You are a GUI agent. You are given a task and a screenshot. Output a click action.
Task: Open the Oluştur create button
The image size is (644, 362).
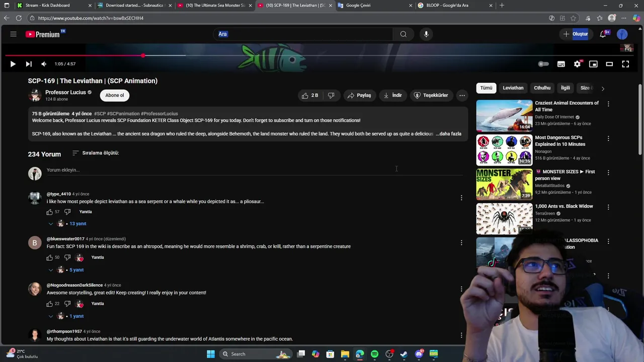pyautogui.click(x=576, y=34)
